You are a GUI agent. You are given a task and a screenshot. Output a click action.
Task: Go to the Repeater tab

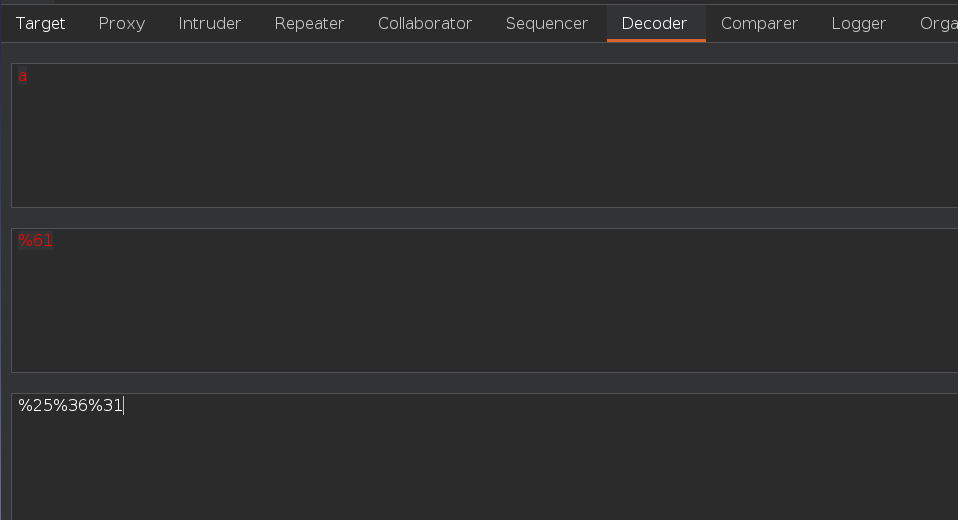(x=309, y=23)
